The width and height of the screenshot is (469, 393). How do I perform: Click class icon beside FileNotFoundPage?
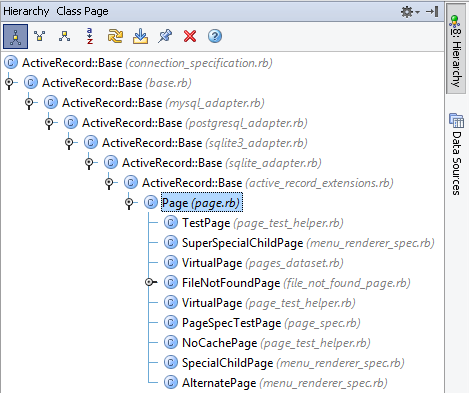(171, 282)
